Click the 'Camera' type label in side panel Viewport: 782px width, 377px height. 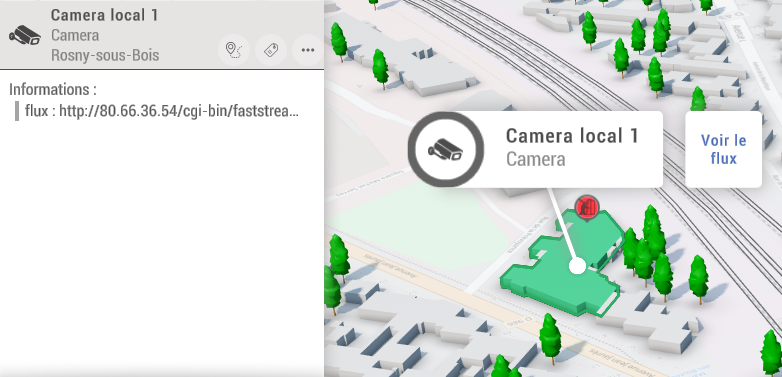[75, 35]
